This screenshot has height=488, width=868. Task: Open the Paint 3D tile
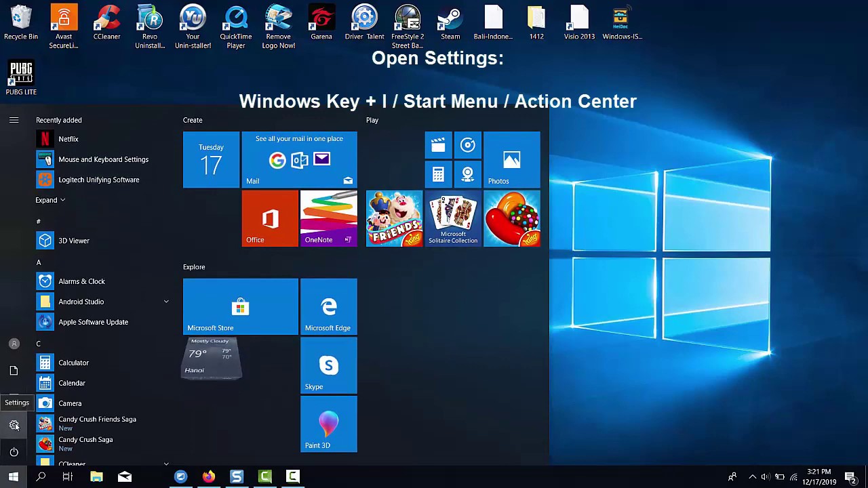[x=328, y=424]
